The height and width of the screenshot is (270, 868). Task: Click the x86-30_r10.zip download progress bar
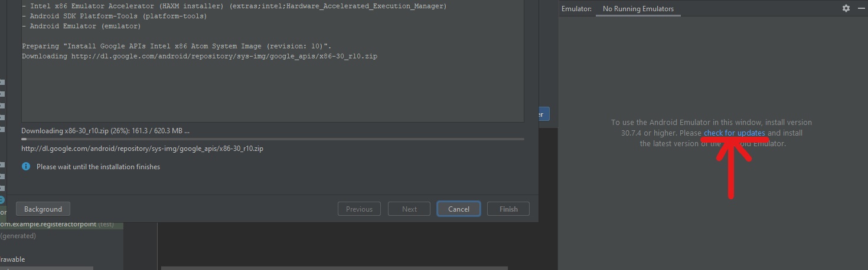(x=273, y=139)
